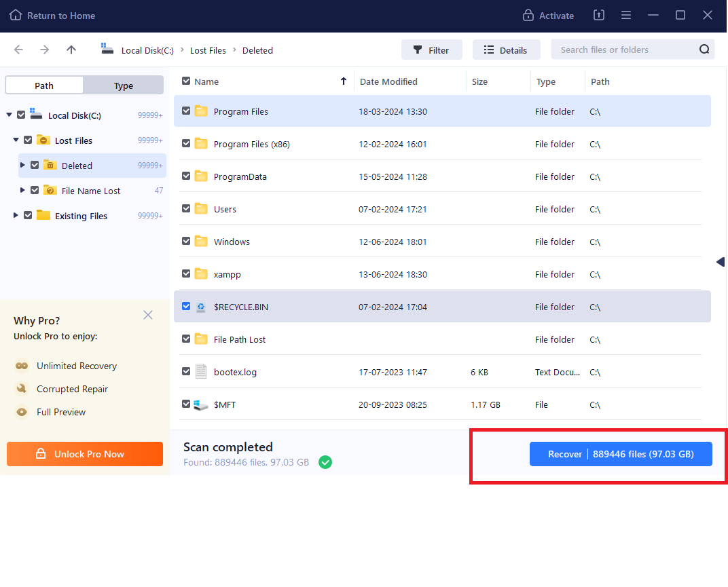
Task: Click the Activate lock icon
Action: pos(528,16)
